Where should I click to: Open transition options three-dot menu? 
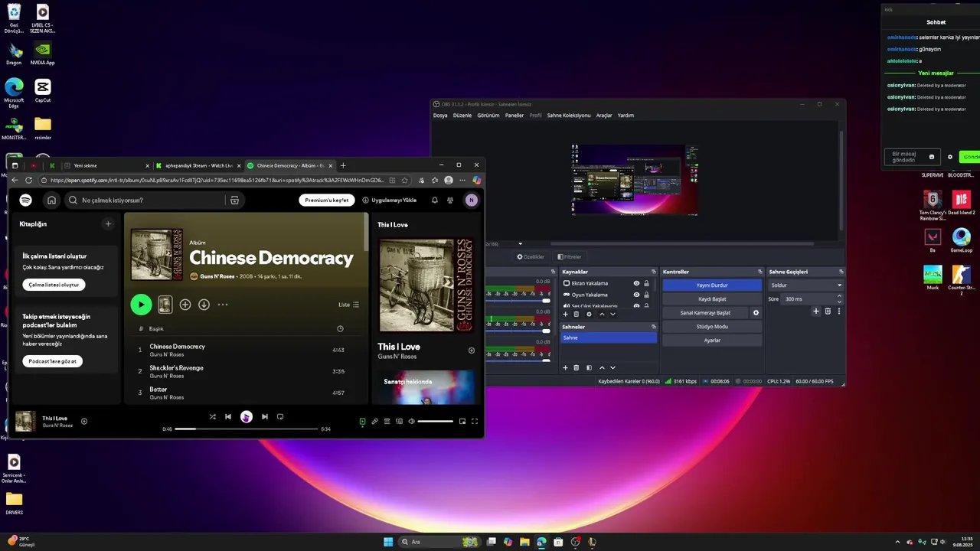(x=839, y=311)
